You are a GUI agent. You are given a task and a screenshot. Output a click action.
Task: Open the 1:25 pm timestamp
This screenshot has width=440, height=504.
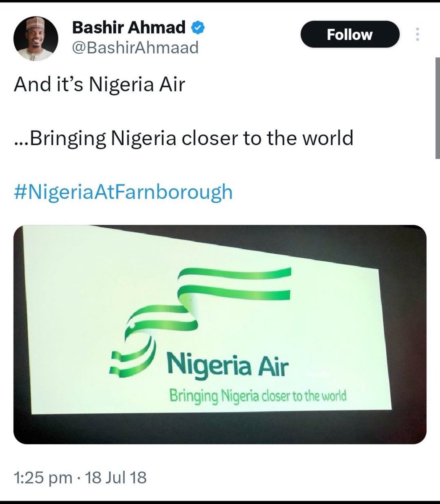point(42,478)
